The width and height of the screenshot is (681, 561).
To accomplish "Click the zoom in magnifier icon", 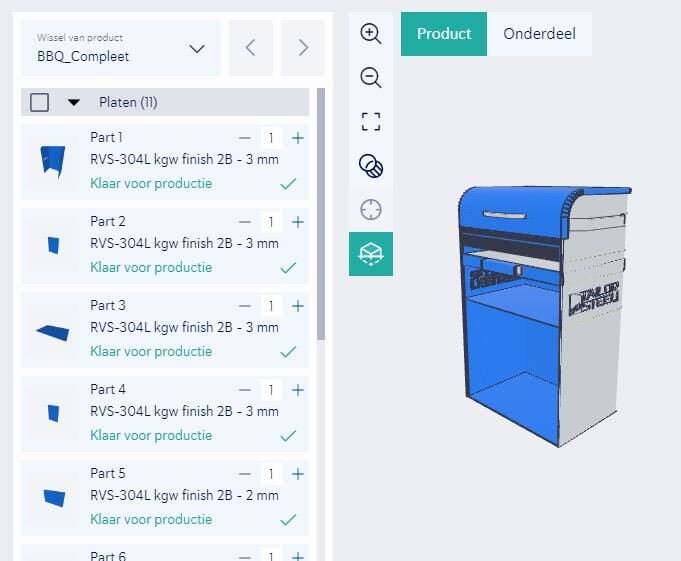I will tap(371, 34).
